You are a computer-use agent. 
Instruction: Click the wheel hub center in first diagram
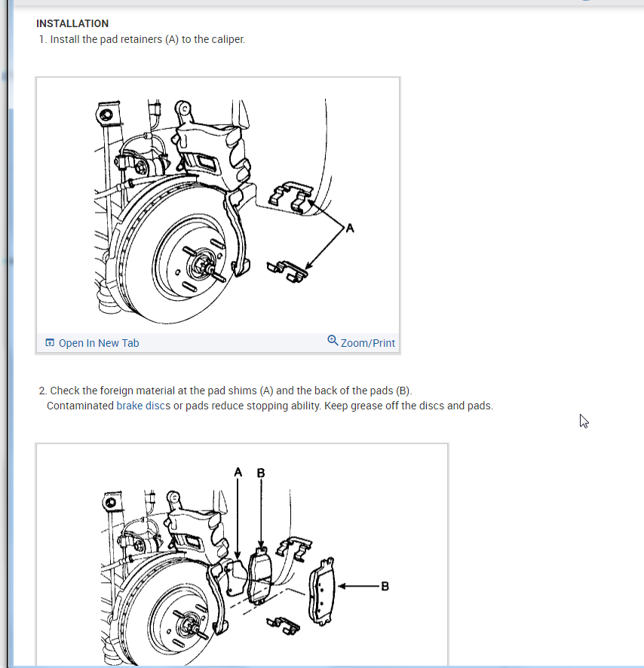pyautogui.click(x=204, y=265)
